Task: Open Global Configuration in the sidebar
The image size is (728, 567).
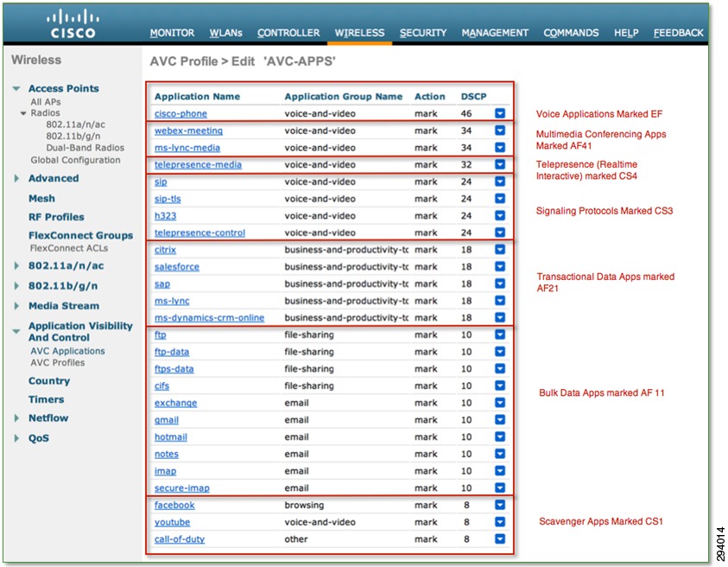Action: tap(75, 160)
